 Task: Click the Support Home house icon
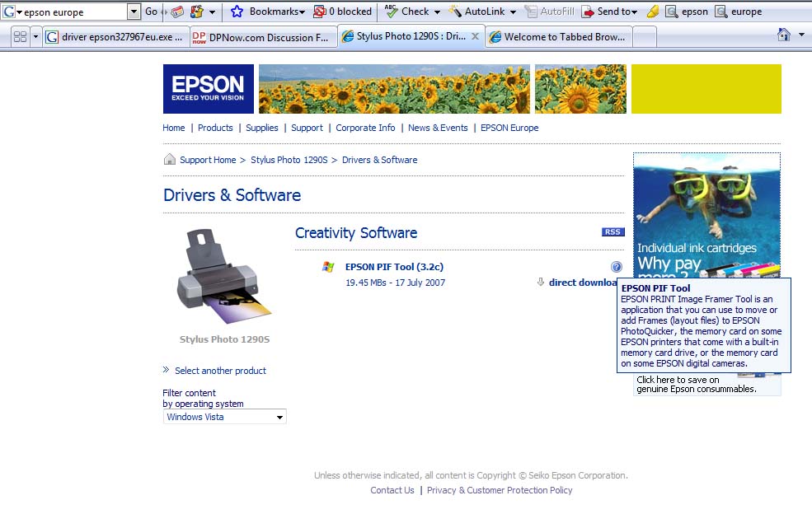pos(170,160)
